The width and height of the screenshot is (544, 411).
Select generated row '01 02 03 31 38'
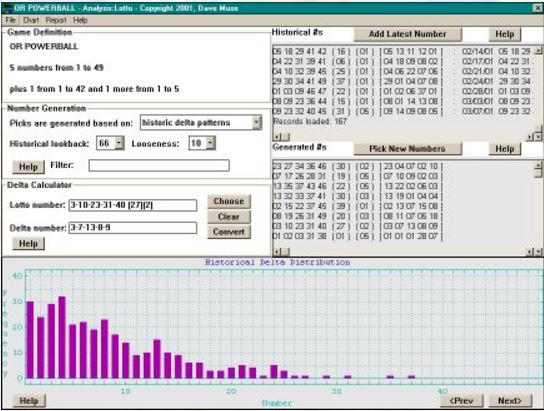coord(358,237)
